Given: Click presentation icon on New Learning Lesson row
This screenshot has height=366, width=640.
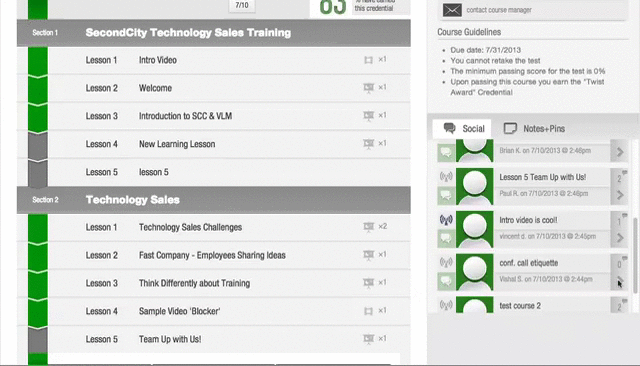Looking at the screenshot, I should click(x=369, y=144).
